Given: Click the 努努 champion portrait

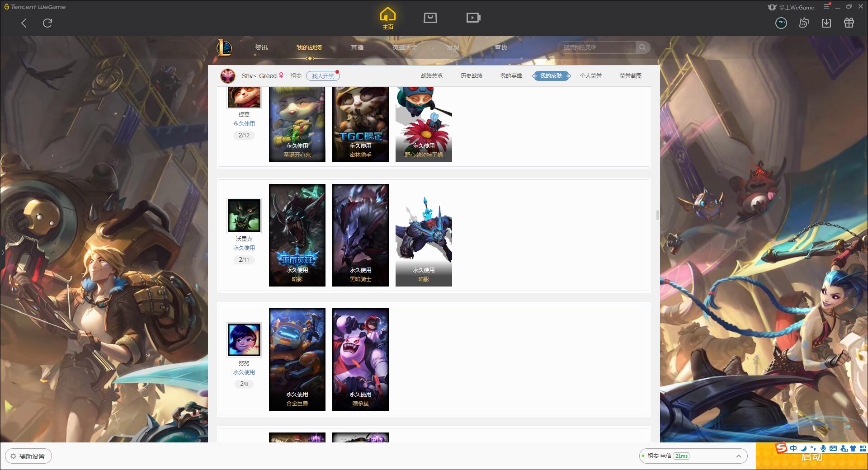Looking at the screenshot, I should coord(244,340).
